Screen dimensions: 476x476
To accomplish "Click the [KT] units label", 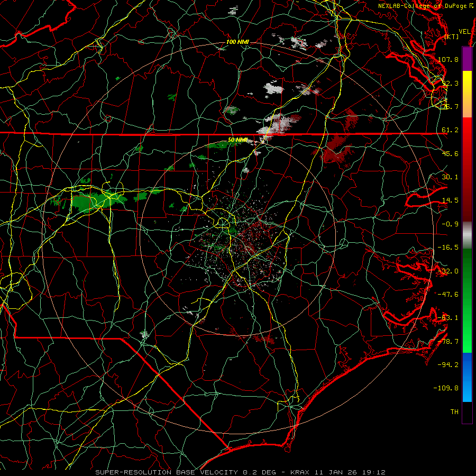I will [452, 36].
